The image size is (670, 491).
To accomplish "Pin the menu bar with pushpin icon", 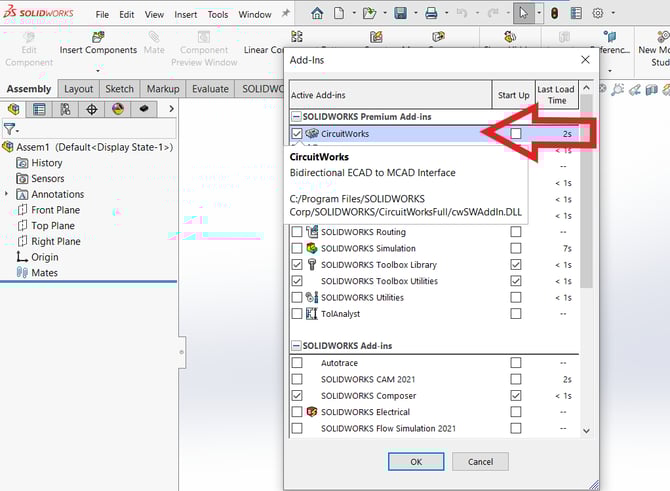I will [x=285, y=13].
